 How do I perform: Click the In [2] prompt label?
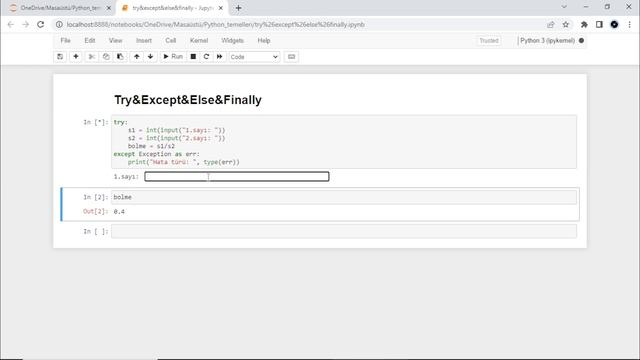[x=96, y=197]
